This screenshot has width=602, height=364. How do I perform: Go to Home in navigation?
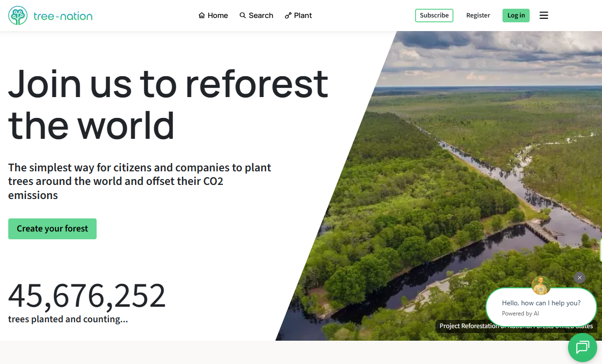coord(213,16)
